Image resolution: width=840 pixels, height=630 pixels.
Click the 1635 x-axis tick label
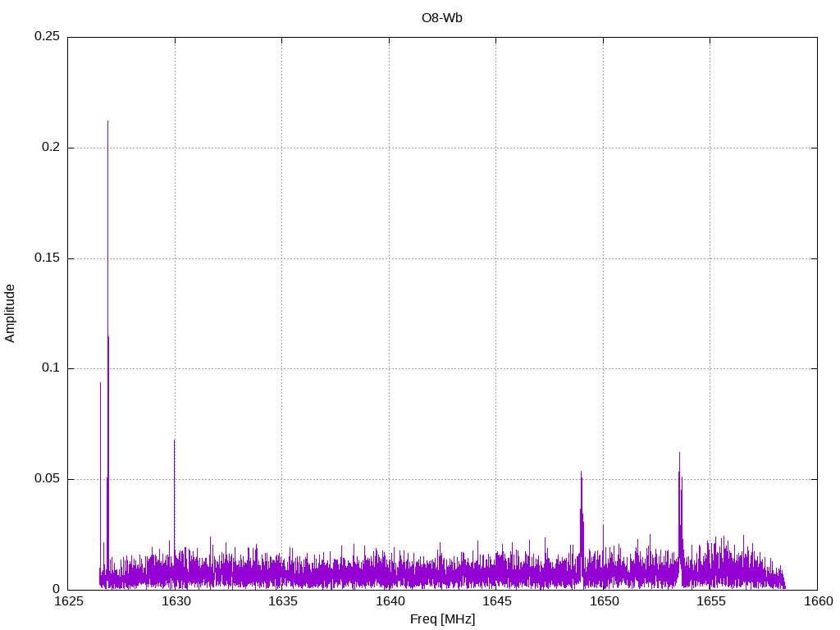[282, 602]
